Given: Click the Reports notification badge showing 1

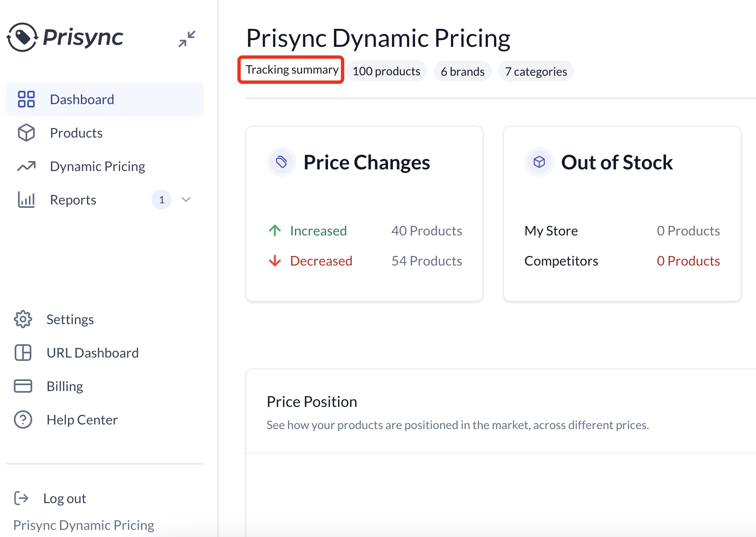Looking at the screenshot, I should click(161, 199).
